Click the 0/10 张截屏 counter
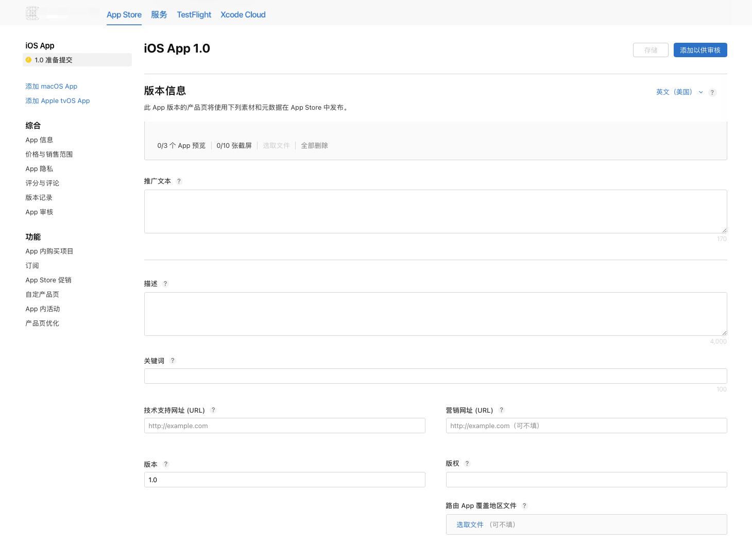The width and height of the screenshot is (752, 560). (x=234, y=146)
